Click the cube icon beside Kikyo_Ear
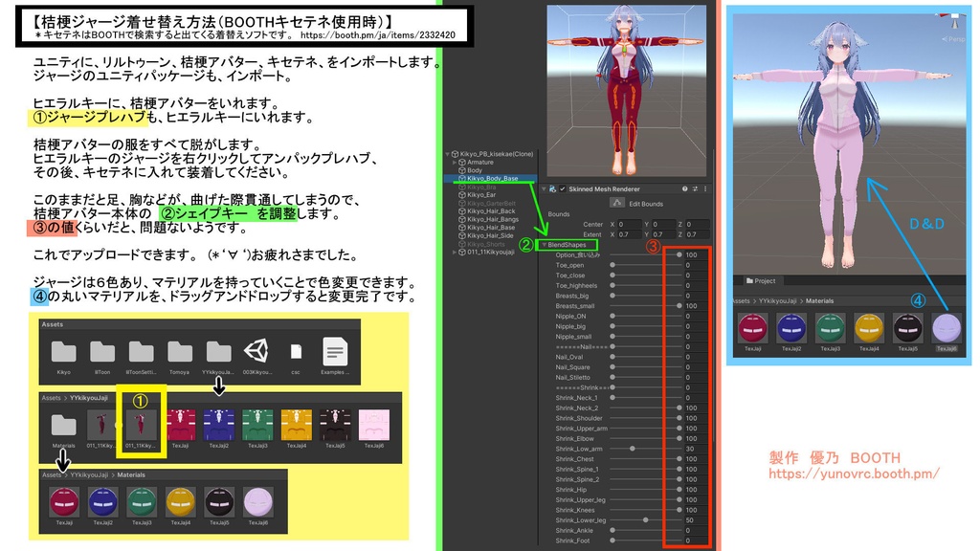Screen dimensions: 980x551 click(462, 194)
